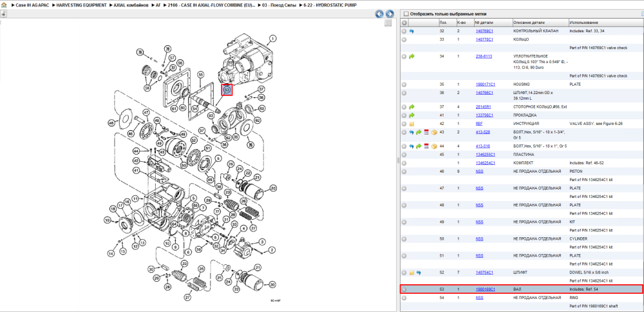Click the plus icon in the table header
The width and height of the screenshot is (644, 312).
pos(404,23)
